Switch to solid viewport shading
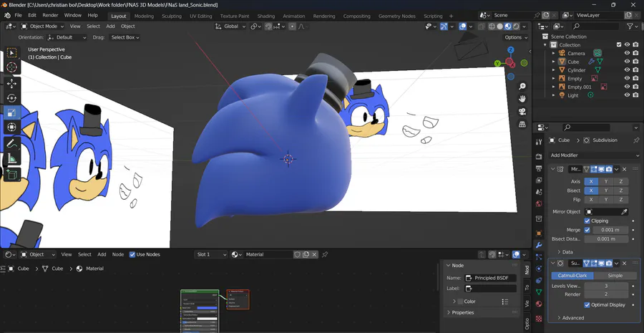644x333 pixels. tap(500, 26)
